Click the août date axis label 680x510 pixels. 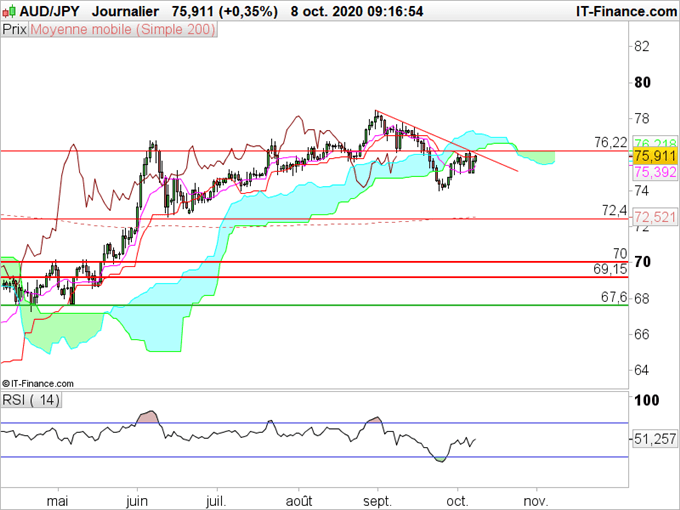[x=299, y=501]
